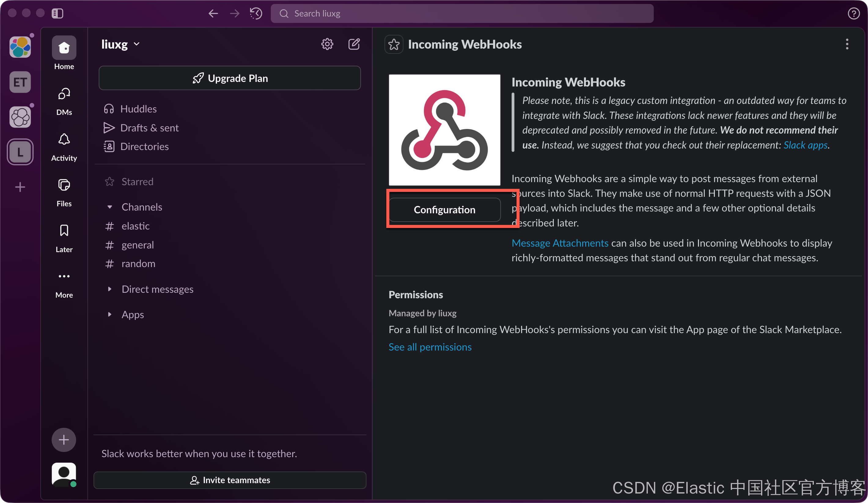Image resolution: width=868 pixels, height=503 pixels.
Task: Click the compose new message icon
Action: click(354, 44)
